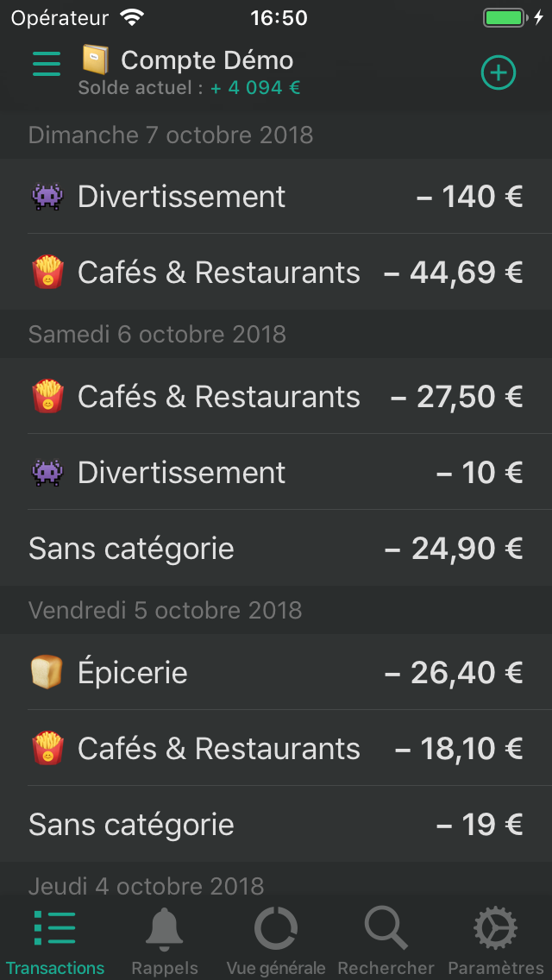Select the Transactions tab

tap(55, 942)
